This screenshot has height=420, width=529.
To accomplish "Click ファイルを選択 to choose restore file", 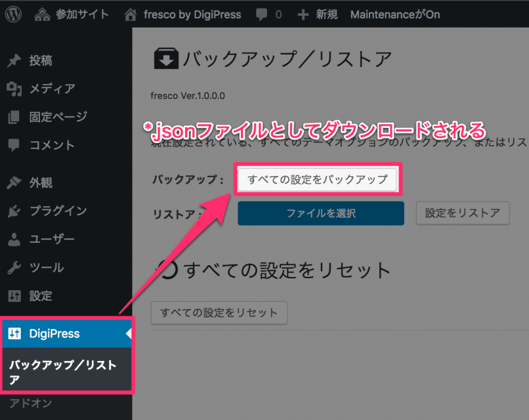I will 320,213.
